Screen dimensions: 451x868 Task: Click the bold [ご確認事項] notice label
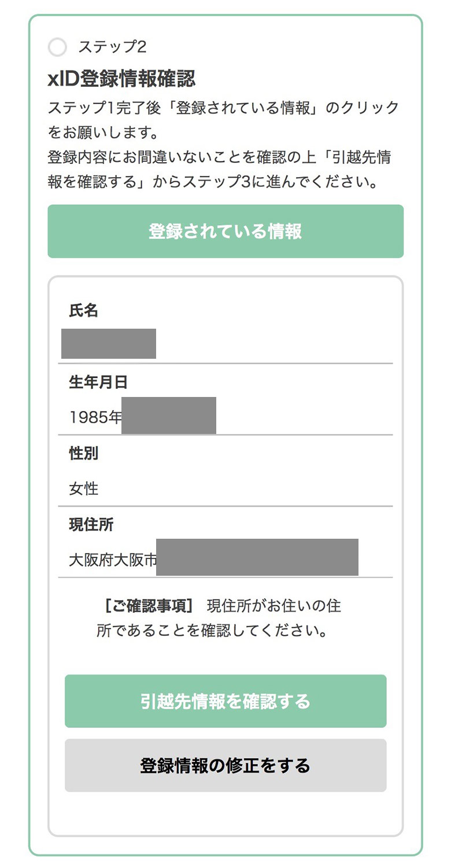[x=149, y=606]
